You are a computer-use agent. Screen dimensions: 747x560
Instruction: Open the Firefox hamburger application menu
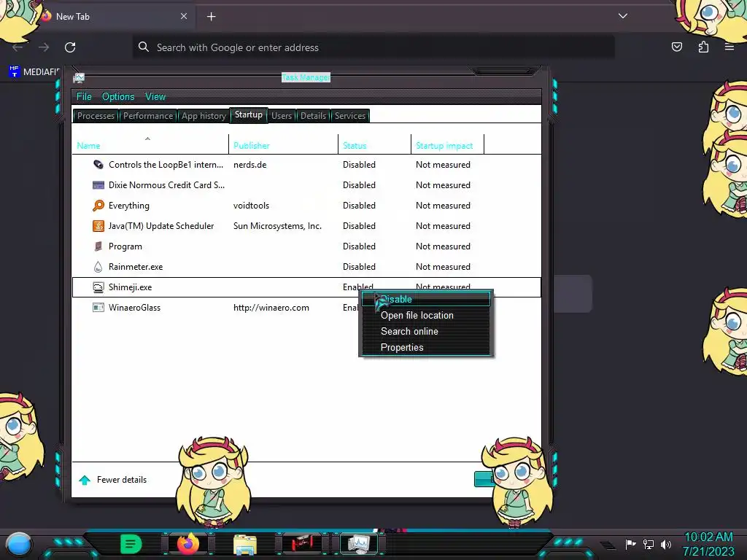click(x=729, y=47)
